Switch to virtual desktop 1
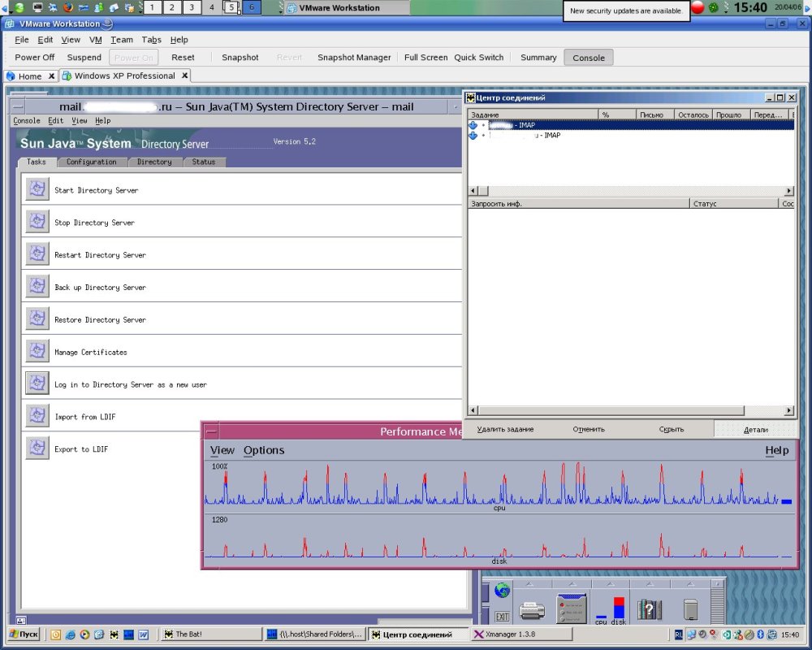Viewport: 812px width, 650px height. tap(153, 7)
